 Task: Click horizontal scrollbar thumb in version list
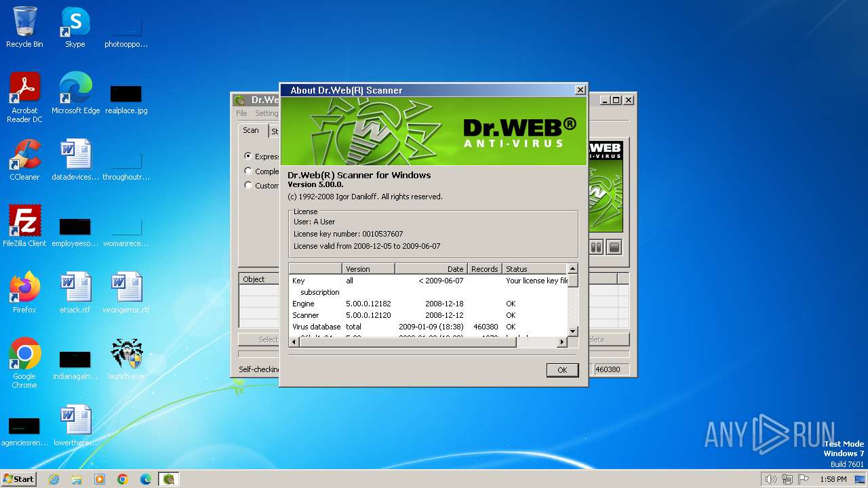point(408,342)
